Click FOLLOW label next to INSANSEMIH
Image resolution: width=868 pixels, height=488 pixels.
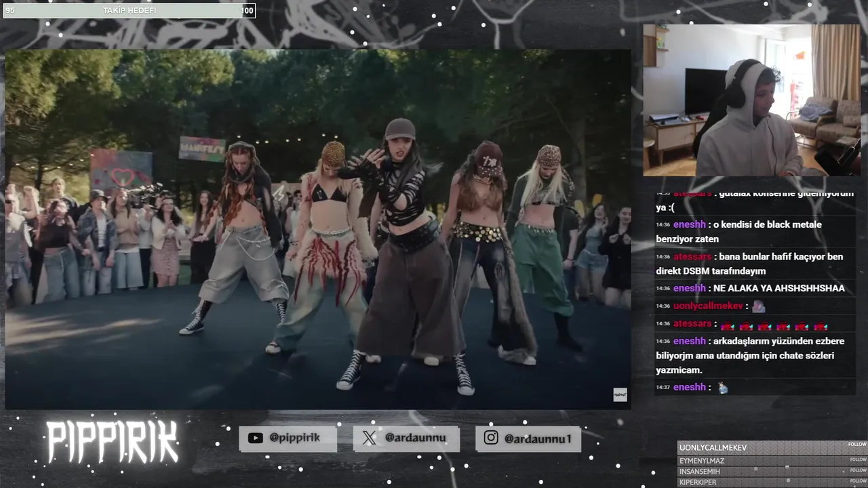click(x=857, y=470)
